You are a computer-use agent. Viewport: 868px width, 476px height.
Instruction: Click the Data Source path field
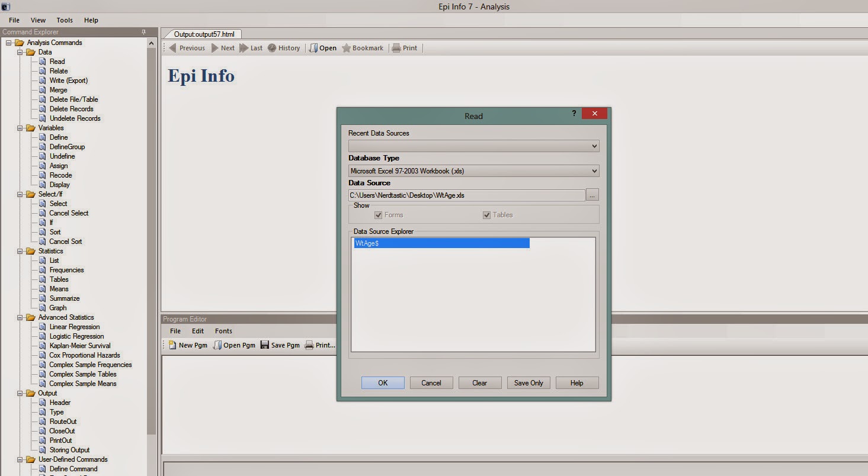coord(466,195)
